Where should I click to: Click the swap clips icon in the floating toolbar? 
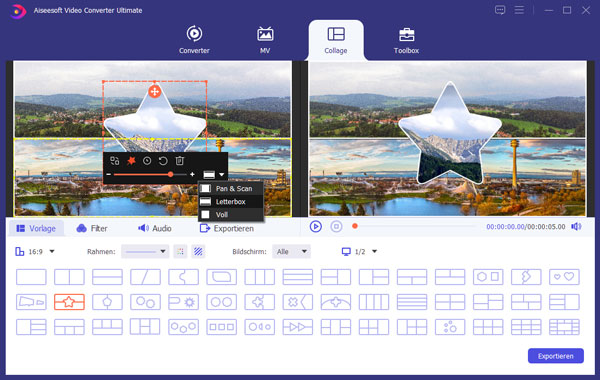click(114, 161)
